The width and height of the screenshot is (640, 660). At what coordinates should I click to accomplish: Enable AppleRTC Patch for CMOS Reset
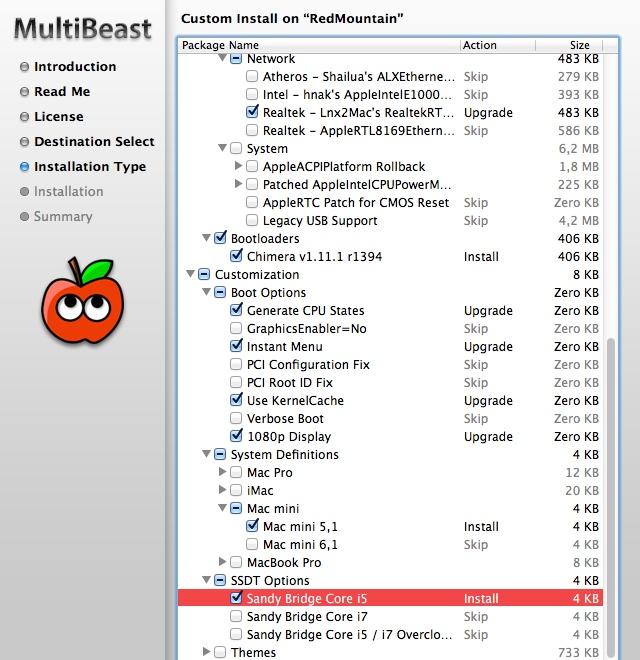tap(252, 202)
